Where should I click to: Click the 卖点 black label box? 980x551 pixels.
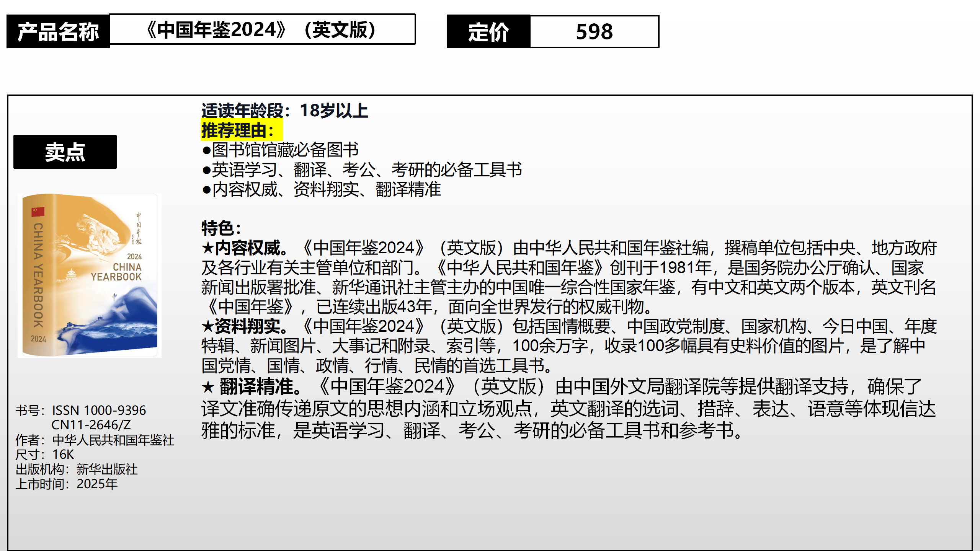pos(65,152)
